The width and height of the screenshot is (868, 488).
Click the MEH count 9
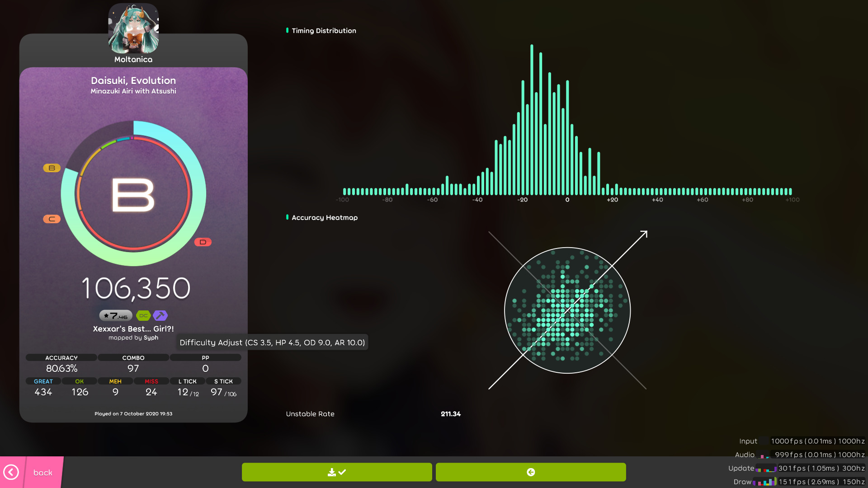tap(115, 392)
